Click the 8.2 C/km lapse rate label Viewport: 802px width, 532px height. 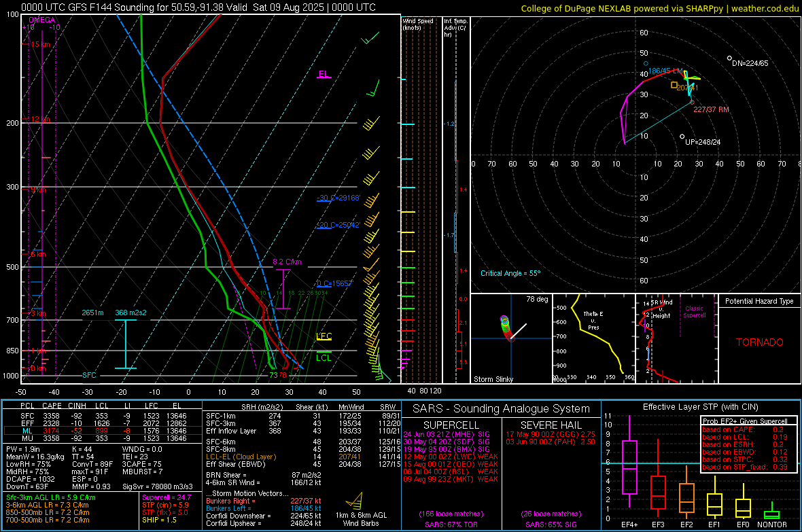point(287,262)
